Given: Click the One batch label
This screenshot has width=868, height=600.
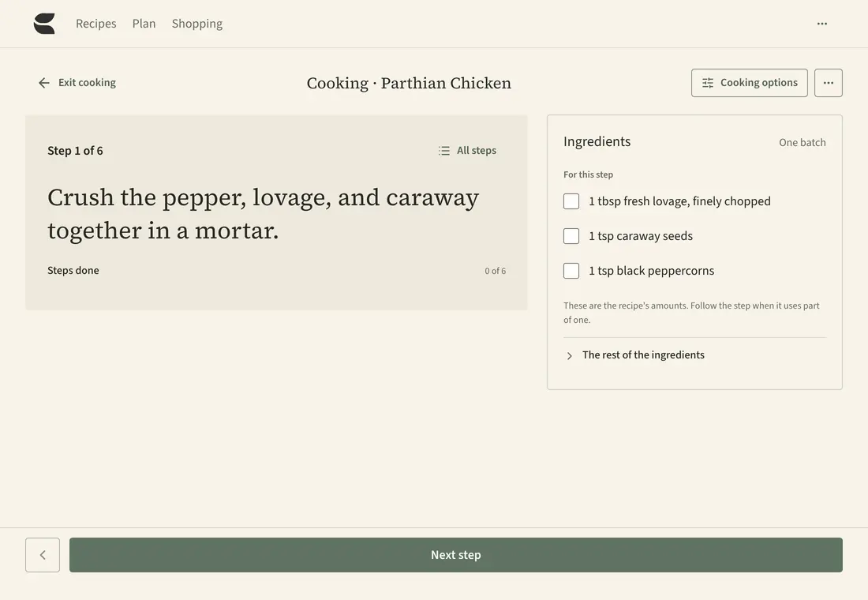Looking at the screenshot, I should pyautogui.click(x=803, y=142).
